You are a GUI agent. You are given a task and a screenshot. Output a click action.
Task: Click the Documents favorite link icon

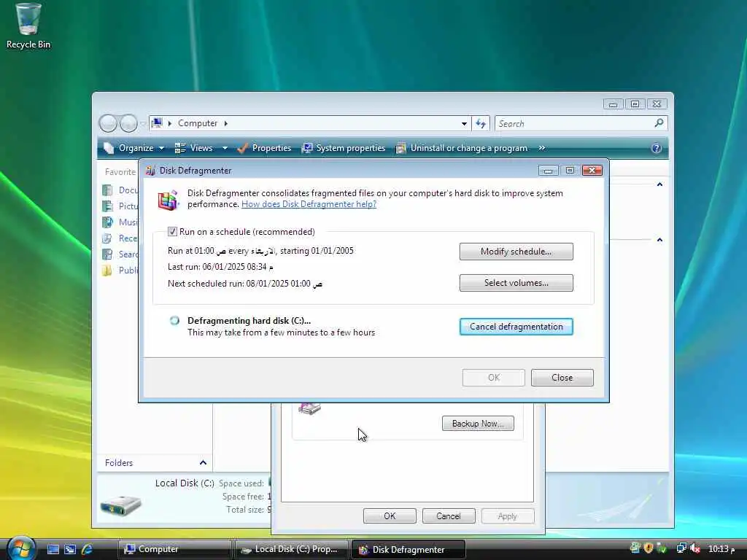[x=108, y=190]
